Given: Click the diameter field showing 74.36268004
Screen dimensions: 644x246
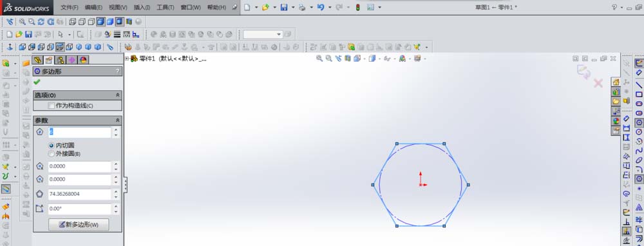Looking at the screenshot, I should [80, 194].
